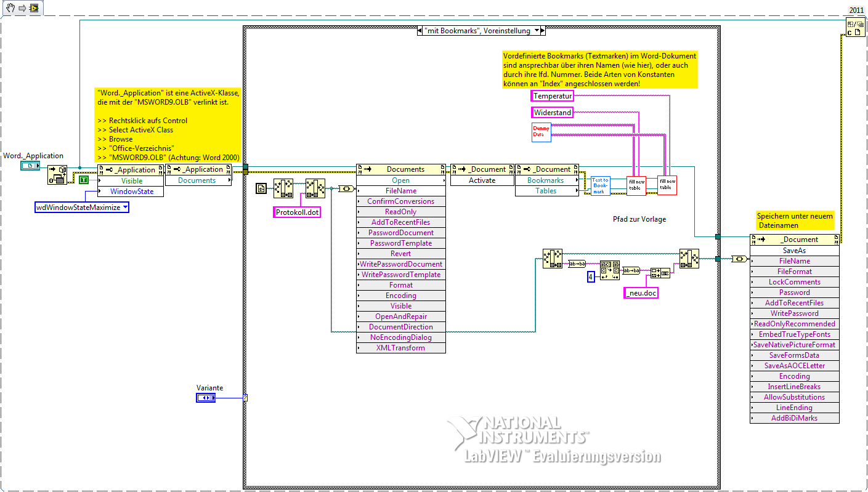Click the WritePasswordTemplate parameter row

(x=401, y=275)
